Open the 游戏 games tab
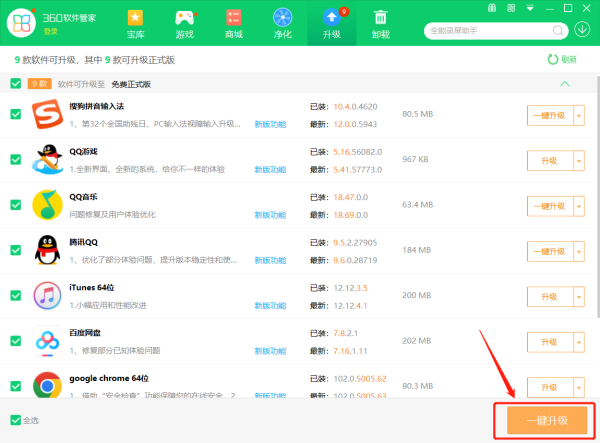The height and width of the screenshot is (443, 600). (x=185, y=24)
